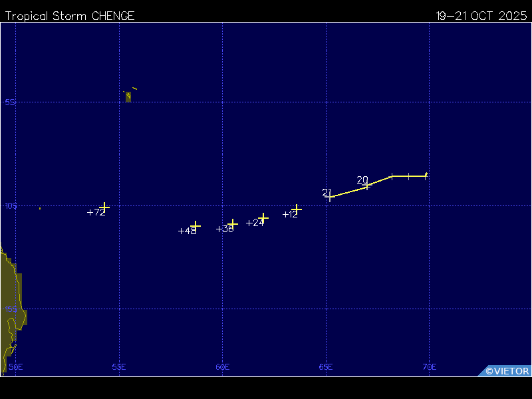Screen dimensions: 532x399
Task: Click the storm track start point near 70E
Action: coord(426,176)
